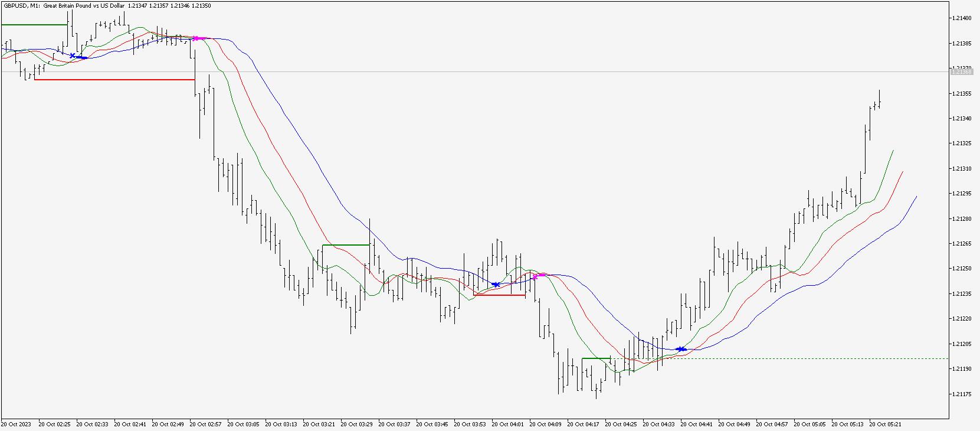Select the magenta marker near 04:09
Screen dimensions: 980x431
pos(536,275)
